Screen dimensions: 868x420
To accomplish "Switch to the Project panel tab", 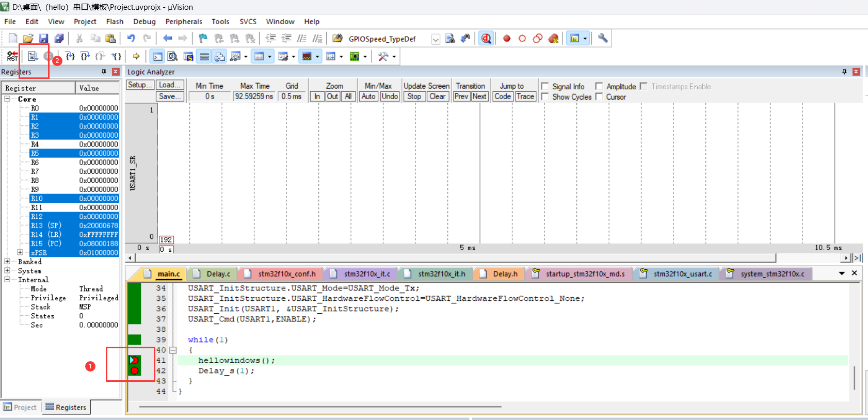I will click(x=21, y=407).
